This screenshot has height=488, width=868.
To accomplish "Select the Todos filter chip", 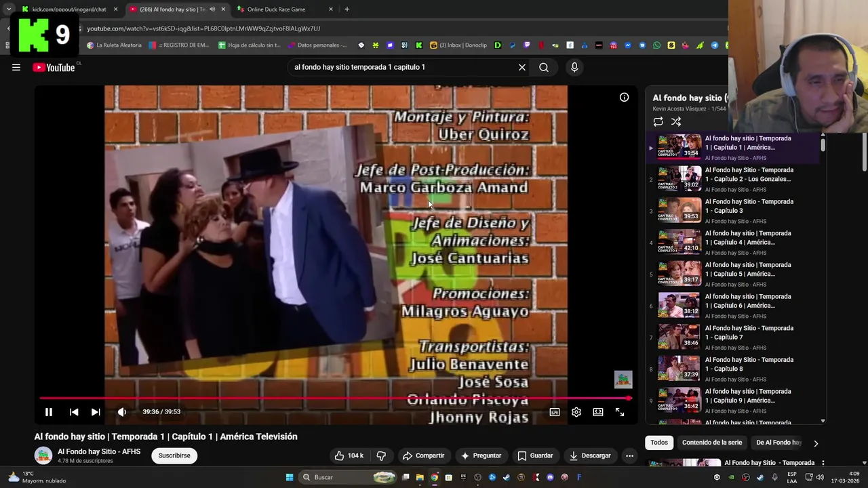I will 659,443.
